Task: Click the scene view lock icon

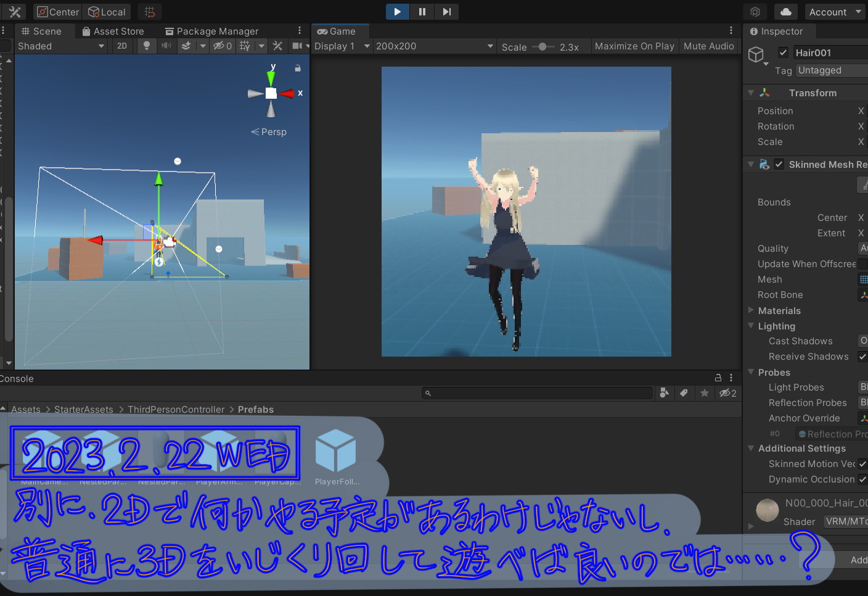Action: [298, 68]
